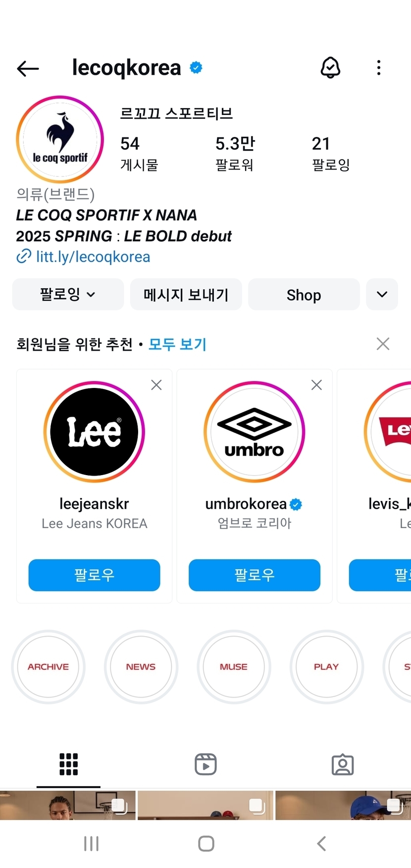
Task: Tap the Android home navigation button
Action: (206, 843)
